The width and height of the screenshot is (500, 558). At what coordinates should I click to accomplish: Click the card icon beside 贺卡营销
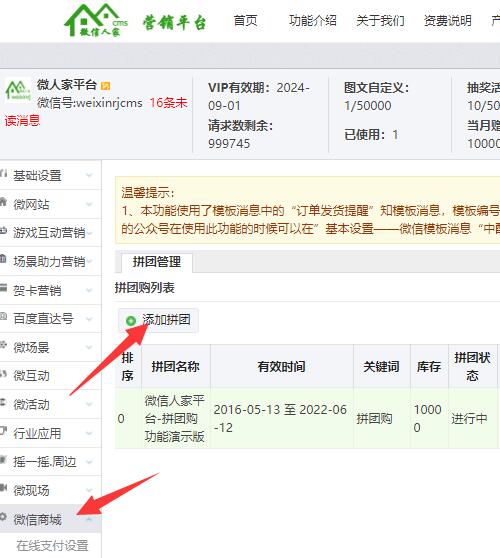pos(3,289)
